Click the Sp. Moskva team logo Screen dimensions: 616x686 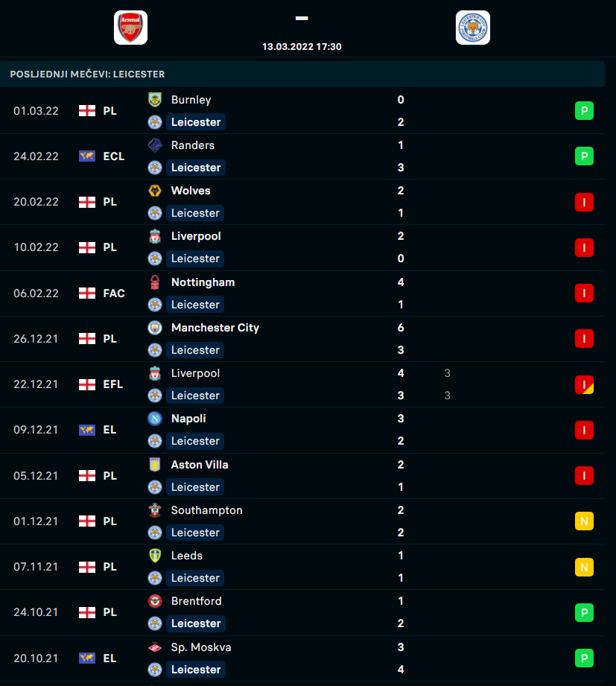point(155,647)
